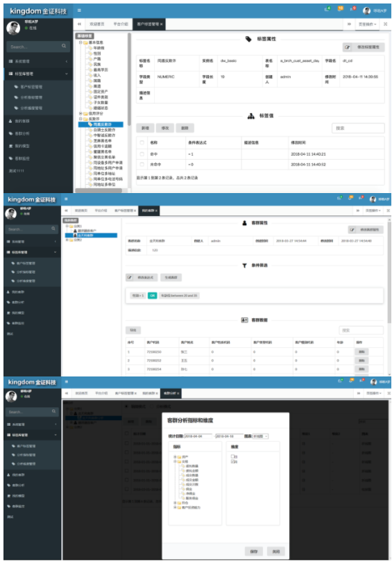
Task: Select 年龄段 in the basic info tree
Action: (99, 48)
